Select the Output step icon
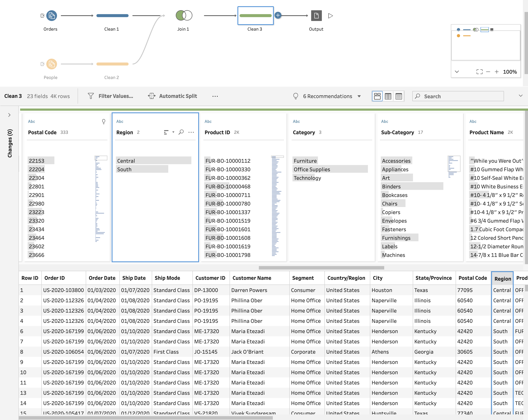This screenshot has height=420, width=528. point(316,16)
